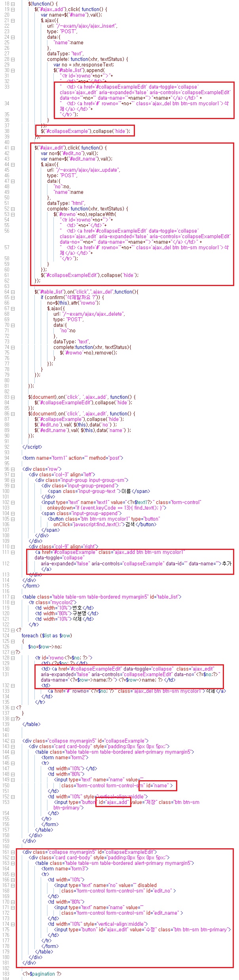Collapse the card-body fold at line 143
Image resolution: width=239 pixels, height=980 pixels.
[x=13, y=746]
